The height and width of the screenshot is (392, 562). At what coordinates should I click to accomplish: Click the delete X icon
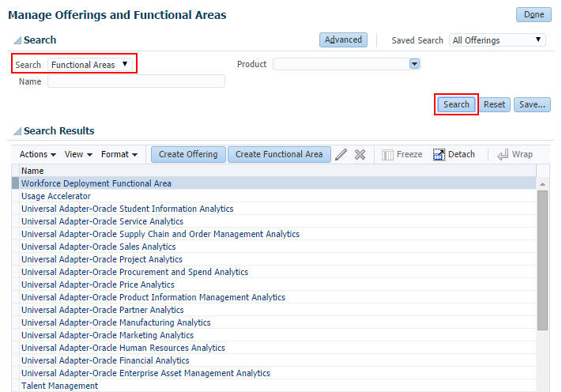(360, 155)
